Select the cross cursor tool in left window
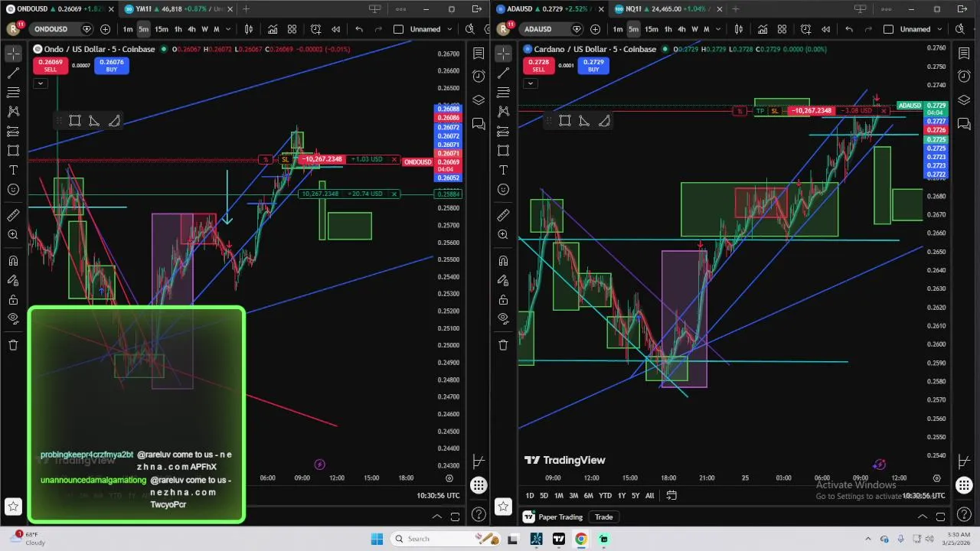 (13, 54)
